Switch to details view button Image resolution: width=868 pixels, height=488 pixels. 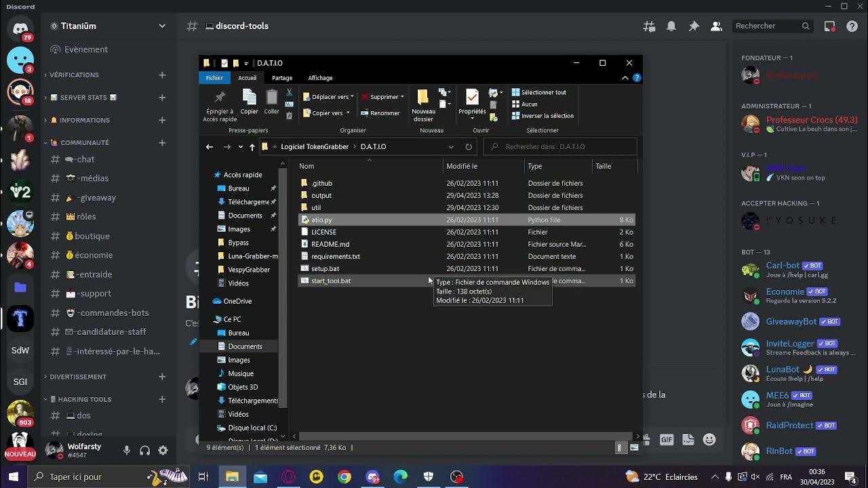point(620,447)
